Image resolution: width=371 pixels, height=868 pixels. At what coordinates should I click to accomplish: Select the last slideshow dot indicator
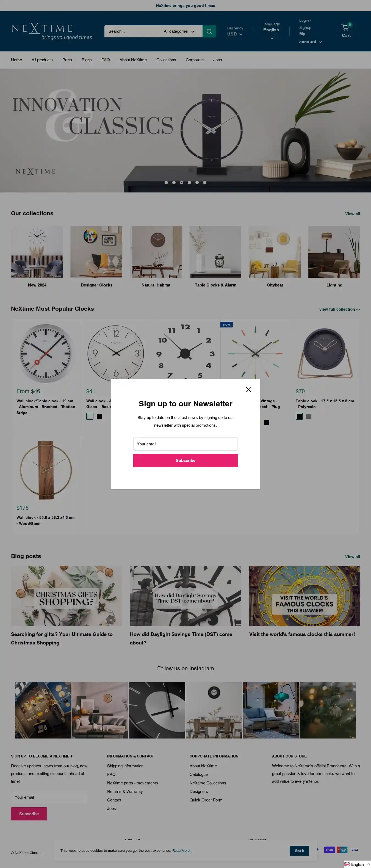coord(205,183)
